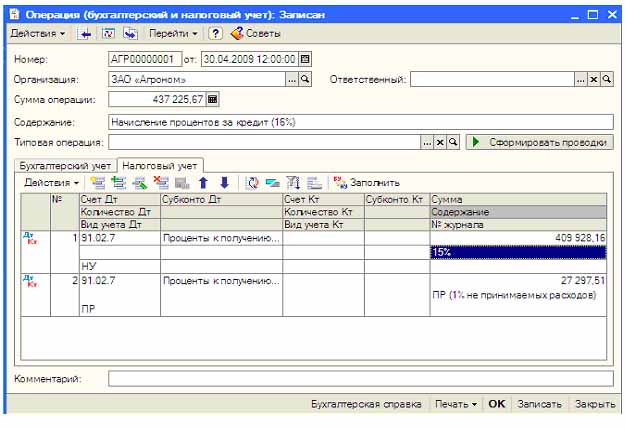Clear Типовая операция field with X
The width and height of the screenshot is (626, 429).
click(440, 142)
